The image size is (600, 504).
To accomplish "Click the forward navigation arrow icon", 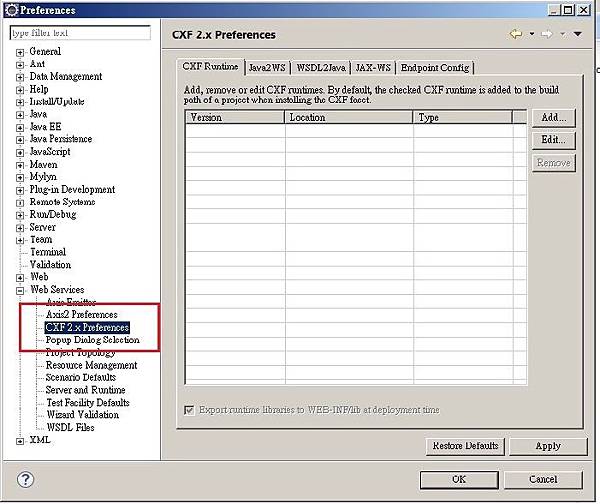I will (x=547, y=34).
